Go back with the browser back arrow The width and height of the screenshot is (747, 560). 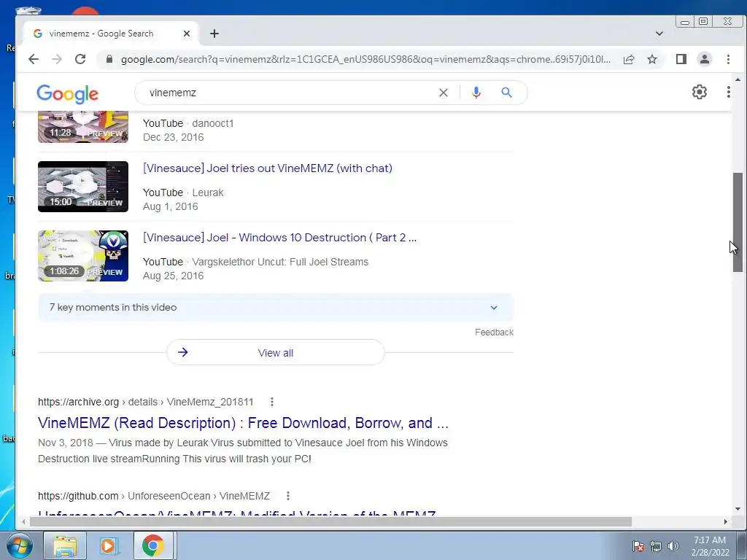pos(34,59)
